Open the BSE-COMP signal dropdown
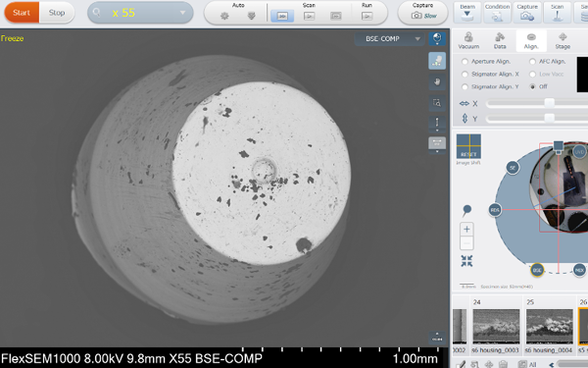The image size is (588, 368). [x=389, y=38]
